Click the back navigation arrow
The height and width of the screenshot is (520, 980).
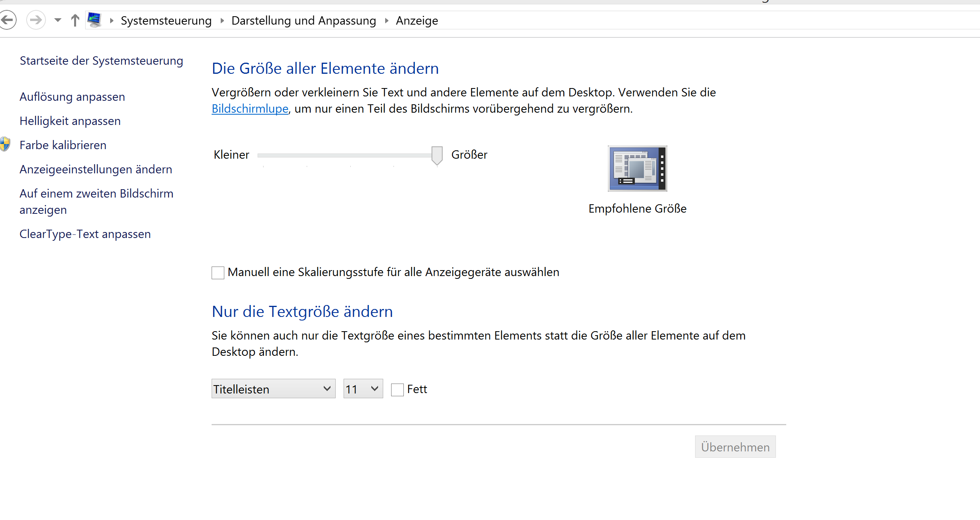(x=7, y=20)
